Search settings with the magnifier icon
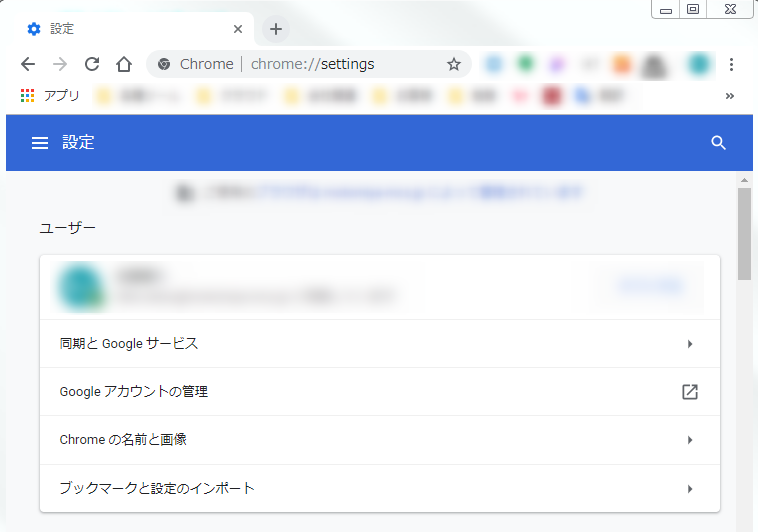 pos(718,143)
